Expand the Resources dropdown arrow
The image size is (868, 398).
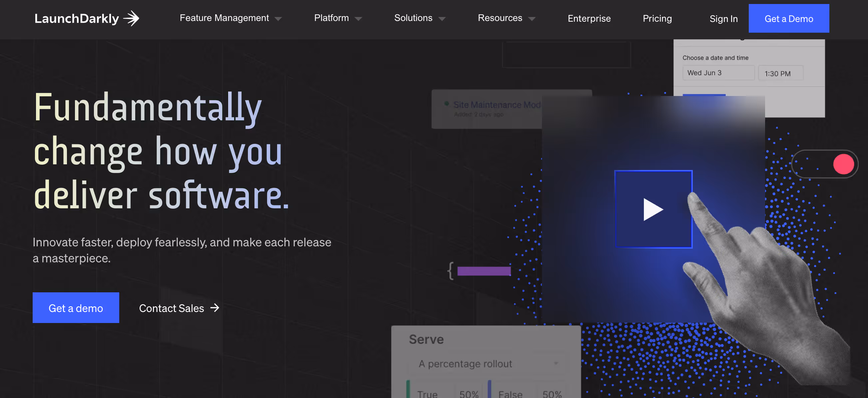(x=531, y=19)
